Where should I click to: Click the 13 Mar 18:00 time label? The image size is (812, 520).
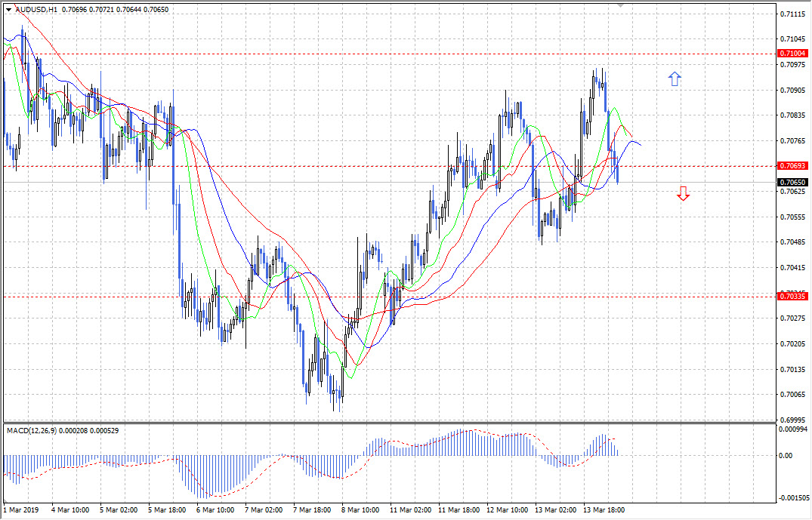pyautogui.click(x=604, y=510)
